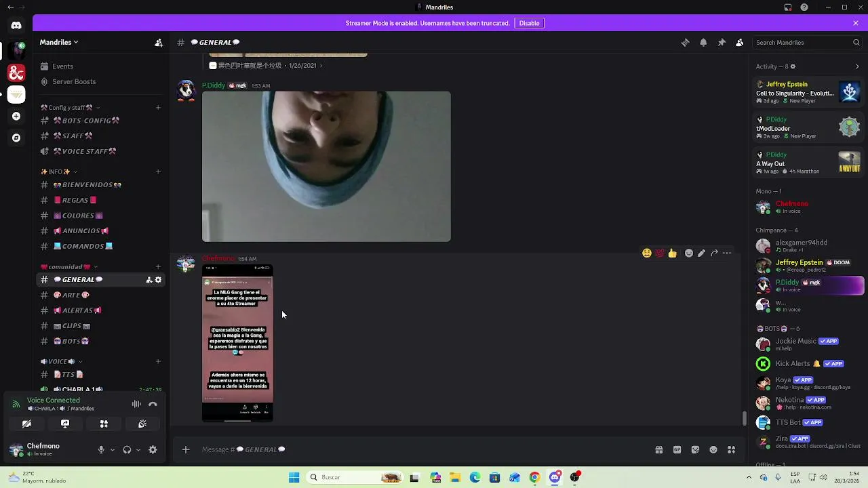Image resolution: width=868 pixels, height=488 pixels.
Task: Open output device options chevron
Action: pos(138,449)
